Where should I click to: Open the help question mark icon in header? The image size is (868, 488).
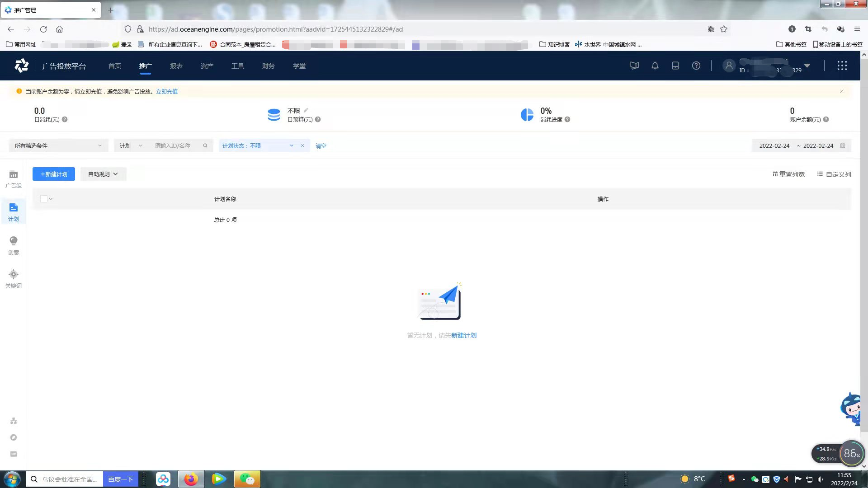[696, 66]
